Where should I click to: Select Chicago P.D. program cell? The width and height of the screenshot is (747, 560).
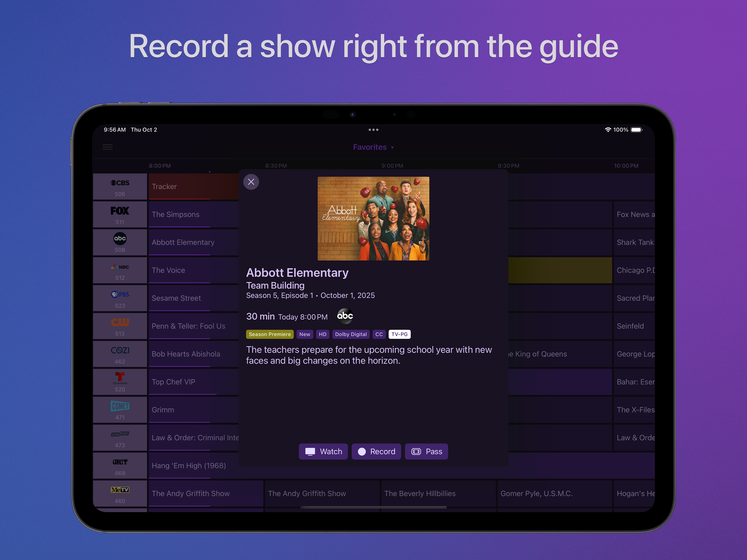point(634,270)
